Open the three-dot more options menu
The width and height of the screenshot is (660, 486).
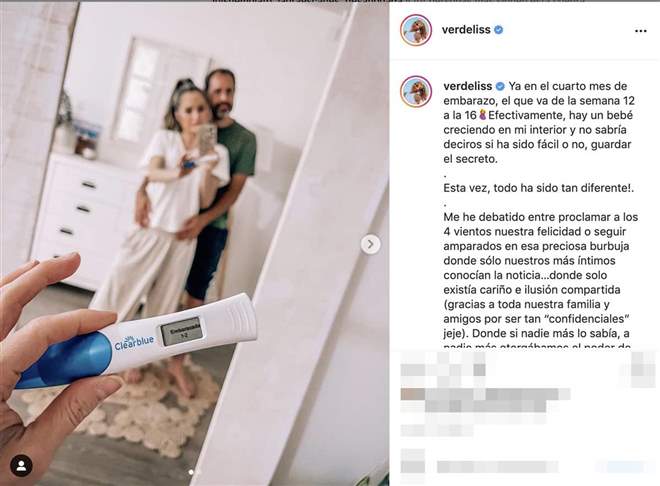point(640,31)
